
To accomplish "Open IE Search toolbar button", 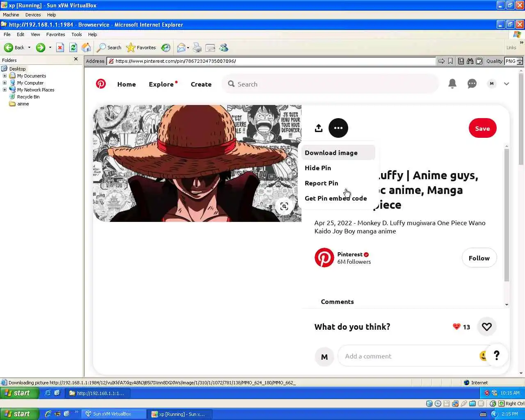I will (x=109, y=48).
